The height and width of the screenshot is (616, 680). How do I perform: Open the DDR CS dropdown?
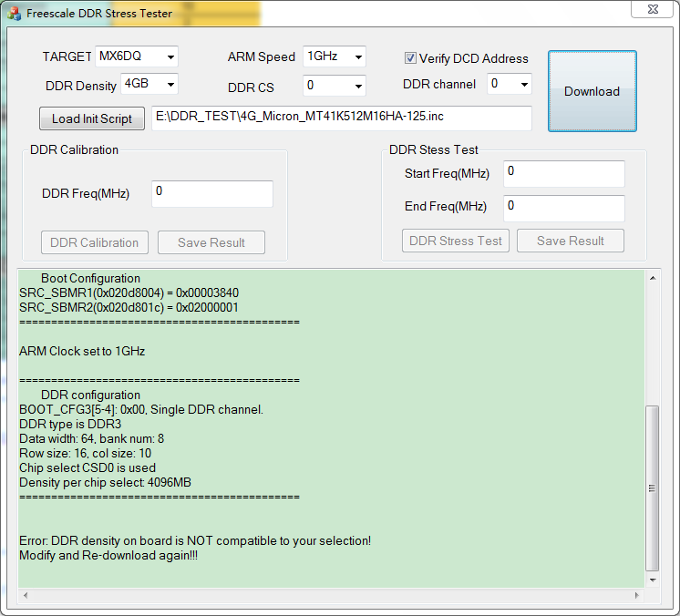(334, 86)
